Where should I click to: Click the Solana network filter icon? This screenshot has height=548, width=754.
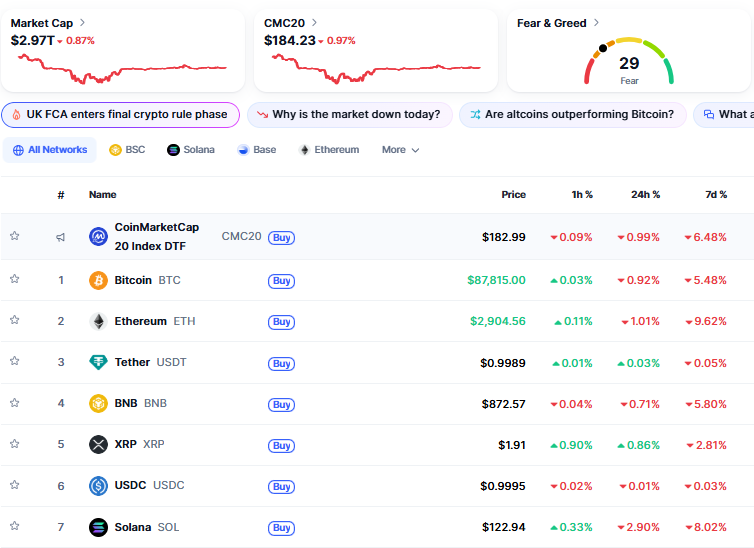click(x=173, y=150)
